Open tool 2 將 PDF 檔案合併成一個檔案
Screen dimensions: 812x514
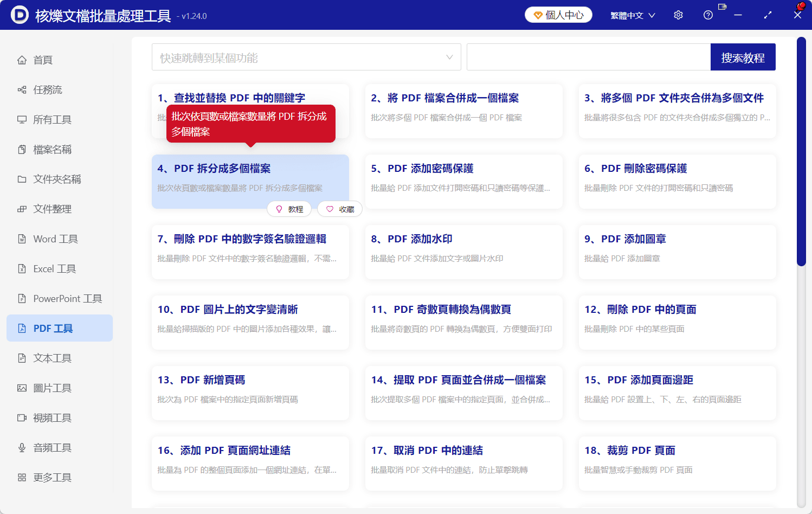pyautogui.click(x=464, y=111)
